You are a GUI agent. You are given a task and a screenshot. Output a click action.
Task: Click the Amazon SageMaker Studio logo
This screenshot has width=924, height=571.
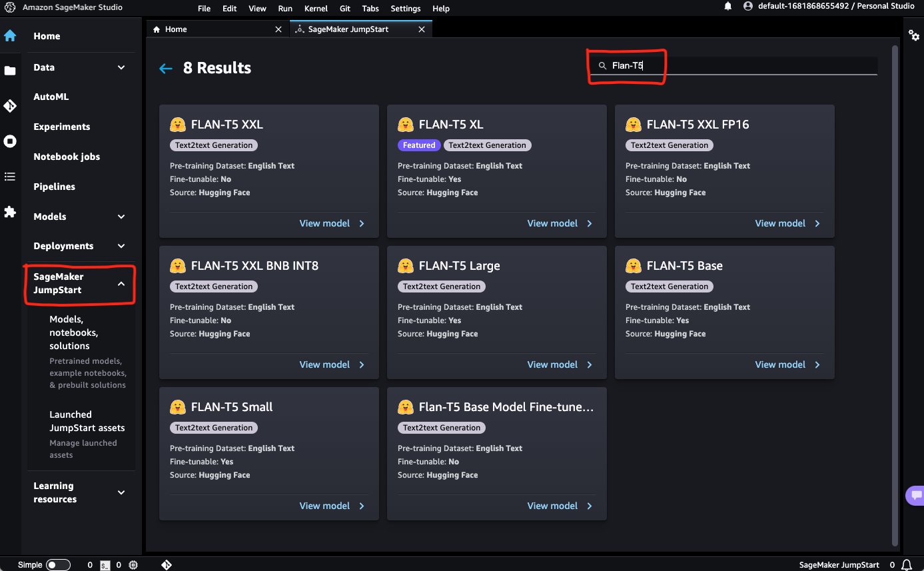point(10,7)
